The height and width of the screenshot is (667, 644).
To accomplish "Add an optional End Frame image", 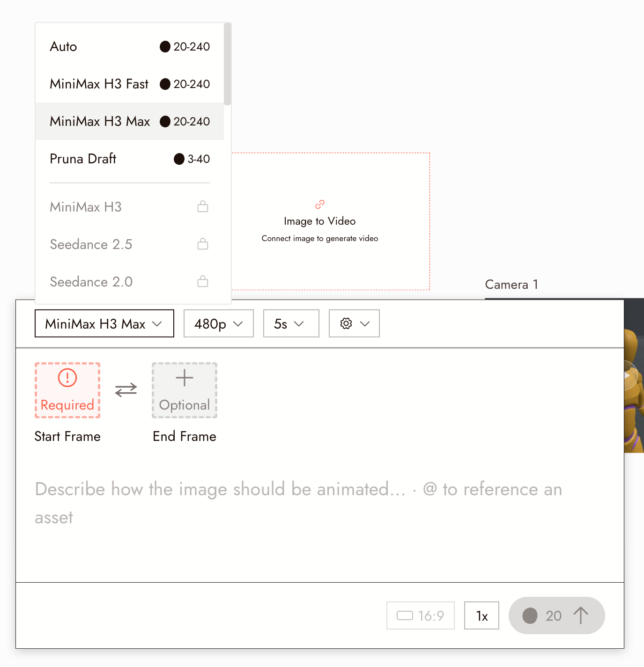I will click(185, 390).
